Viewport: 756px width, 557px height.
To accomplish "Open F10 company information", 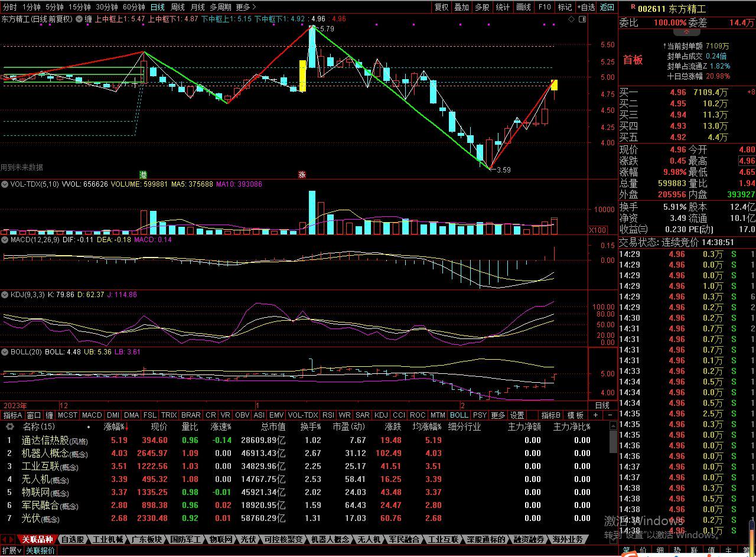I will point(545,7).
